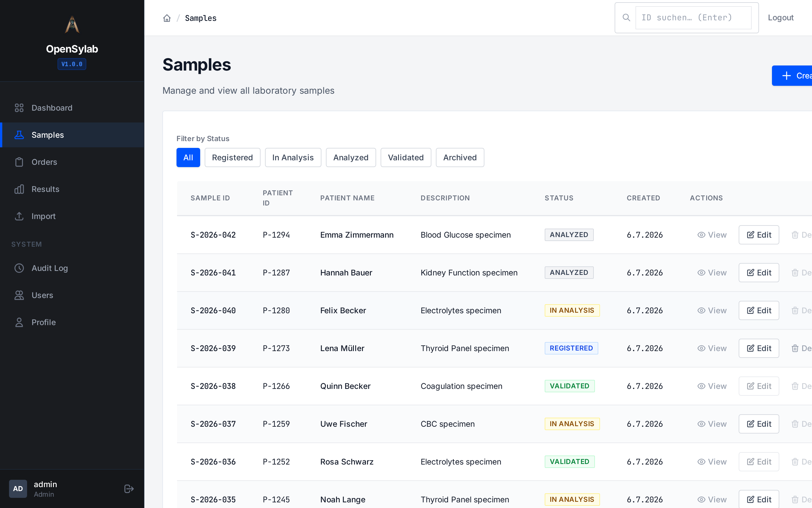Click sample ID S-2026-042
Screen dimensions: 812x508
(213, 235)
